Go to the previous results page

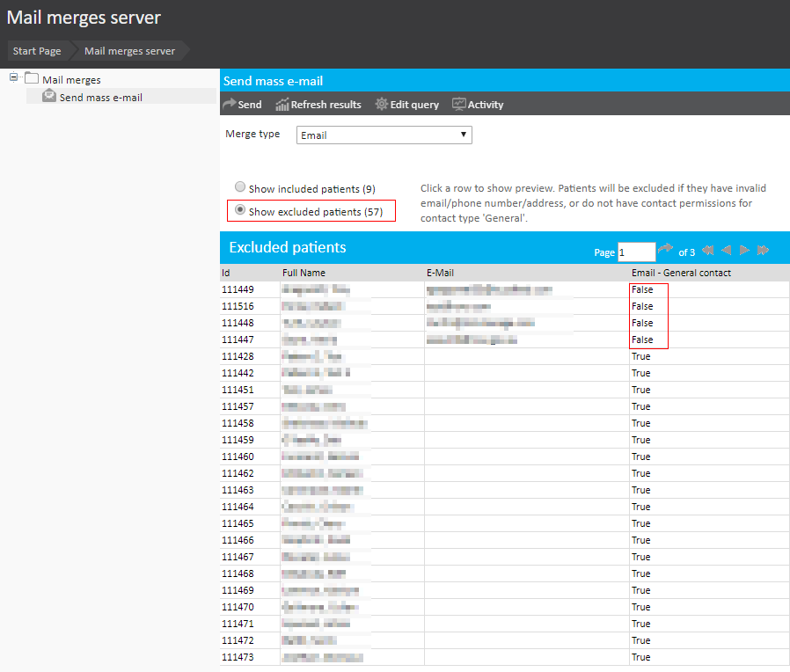[x=726, y=251]
